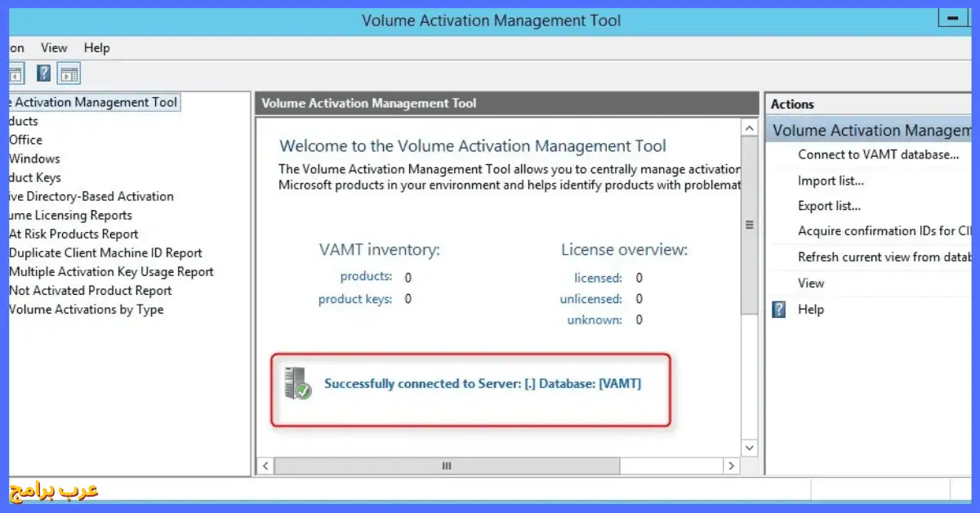Click Help entry in Actions pane

pyautogui.click(x=811, y=310)
